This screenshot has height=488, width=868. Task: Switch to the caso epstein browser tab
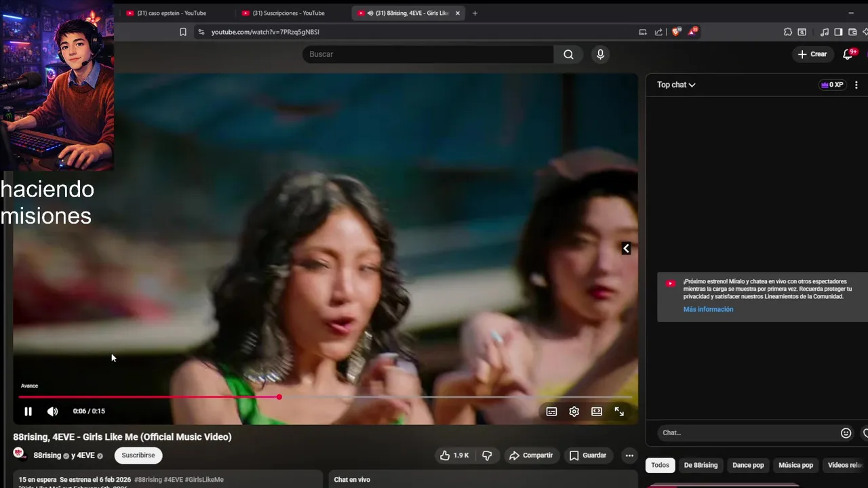pos(171,13)
